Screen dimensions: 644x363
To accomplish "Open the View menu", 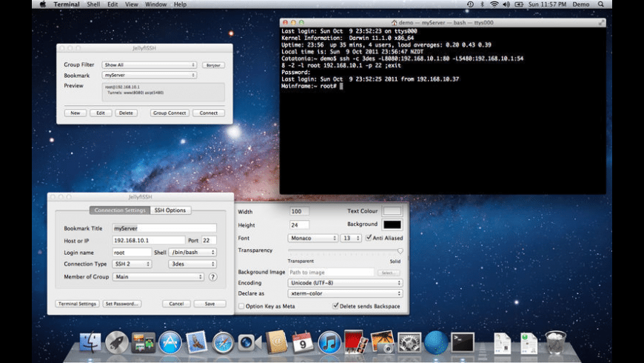I will click(x=132, y=4).
